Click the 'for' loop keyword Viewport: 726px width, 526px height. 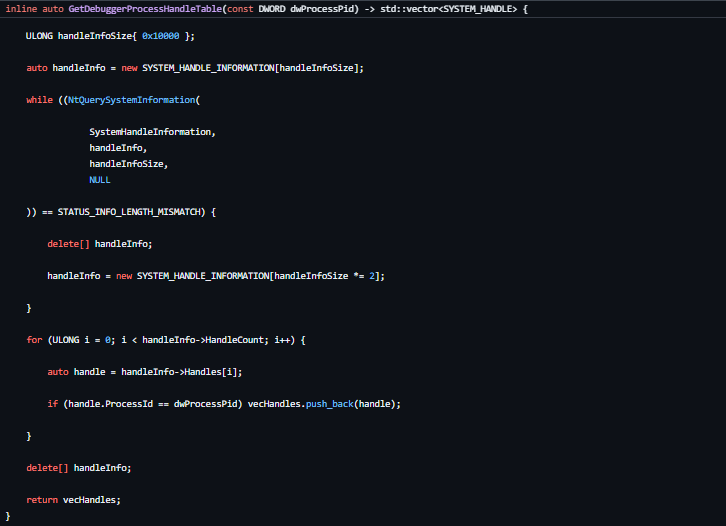tap(34, 340)
